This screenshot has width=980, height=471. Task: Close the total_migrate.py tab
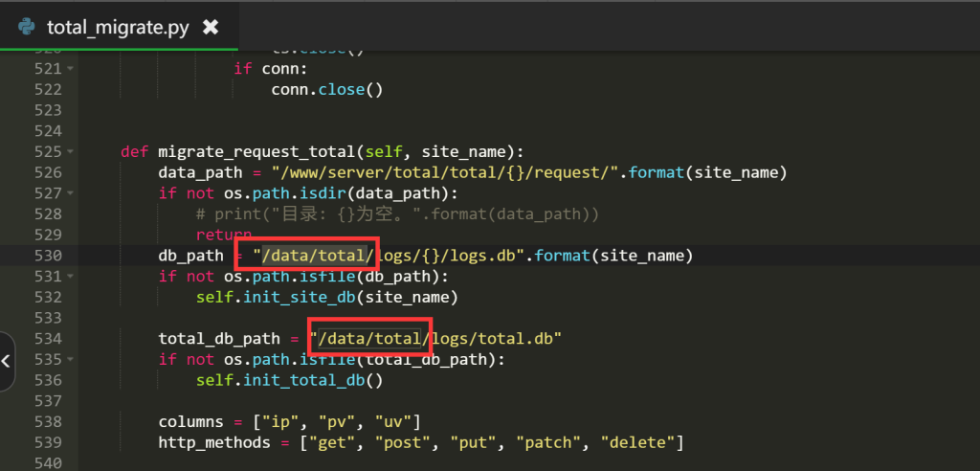(x=212, y=27)
